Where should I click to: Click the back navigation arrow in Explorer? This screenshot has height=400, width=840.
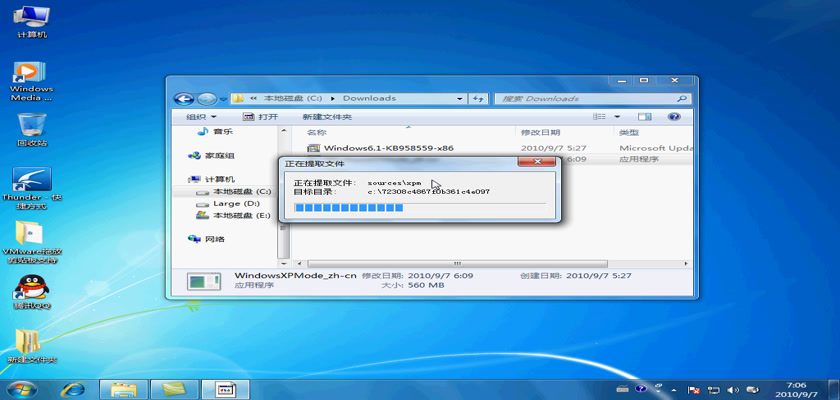[x=184, y=99]
